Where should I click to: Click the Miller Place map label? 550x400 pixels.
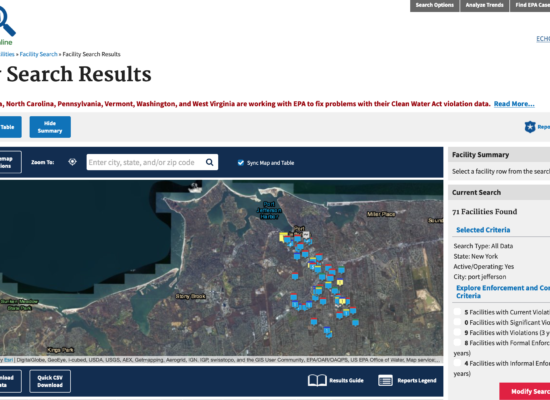tap(381, 214)
